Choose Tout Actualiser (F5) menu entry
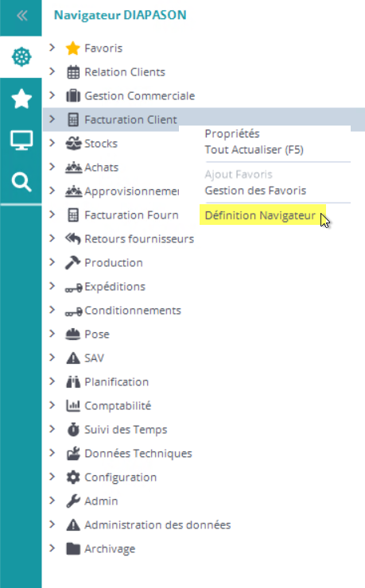 (254, 149)
